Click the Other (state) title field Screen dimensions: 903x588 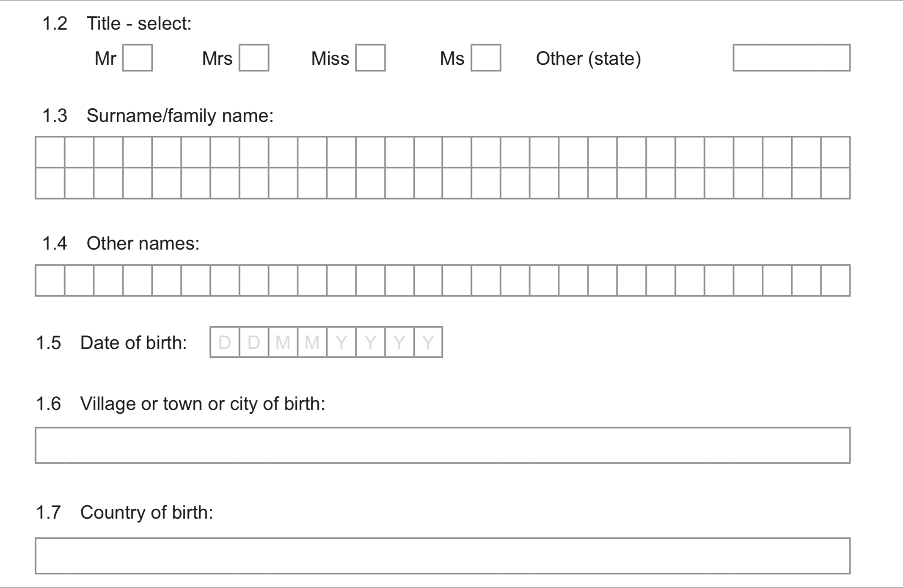click(791, 58)
